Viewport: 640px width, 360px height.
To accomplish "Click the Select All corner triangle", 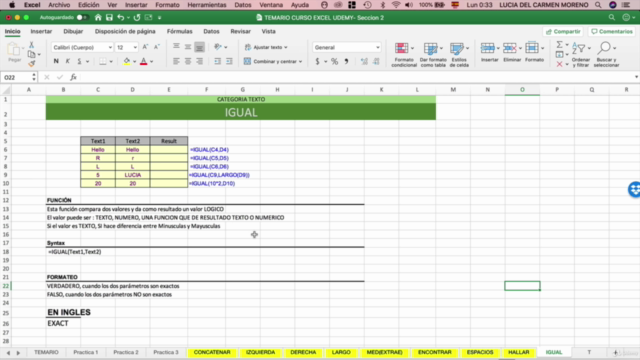I will coord(6,90).
